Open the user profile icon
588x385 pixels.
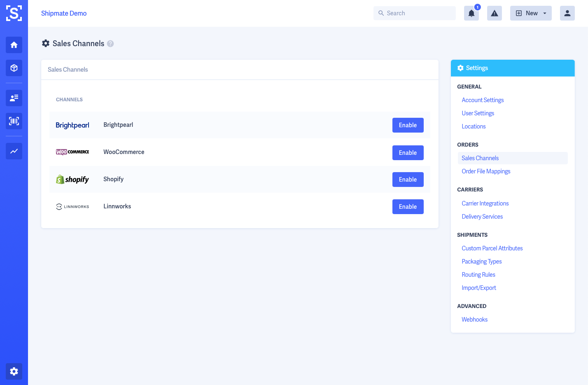pos(567,13)
